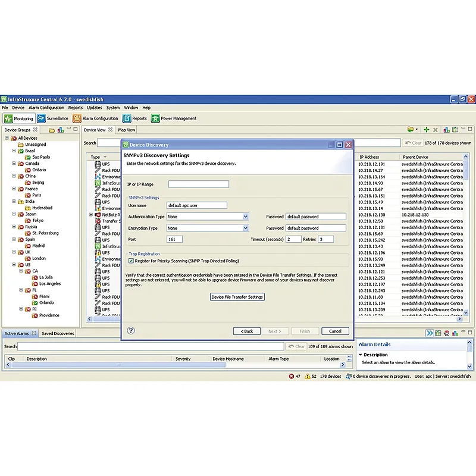Collapse the CA subgroup node
476x476 pixels.
pos(21,271)
